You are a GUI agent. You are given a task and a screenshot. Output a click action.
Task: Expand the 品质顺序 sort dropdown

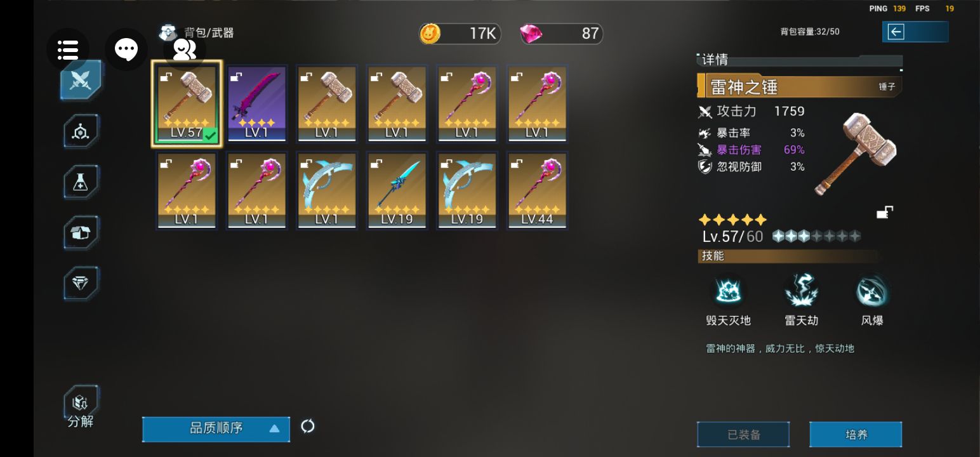[x=216, y=428]
